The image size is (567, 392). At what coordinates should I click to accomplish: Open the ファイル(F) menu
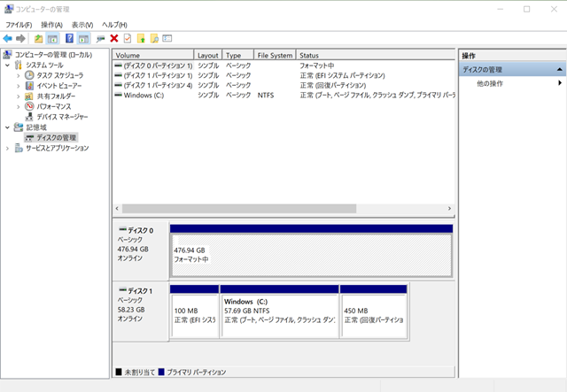(x=19, y=25)
